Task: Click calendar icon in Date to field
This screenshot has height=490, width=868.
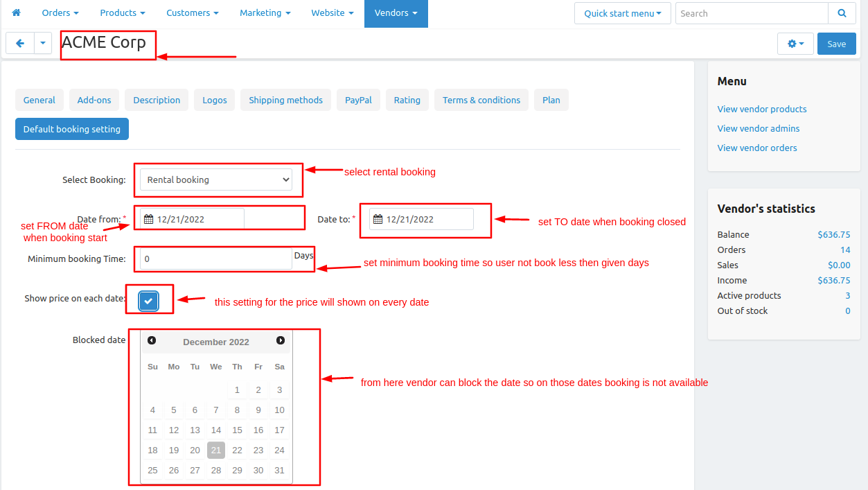Action: [378, 219]
